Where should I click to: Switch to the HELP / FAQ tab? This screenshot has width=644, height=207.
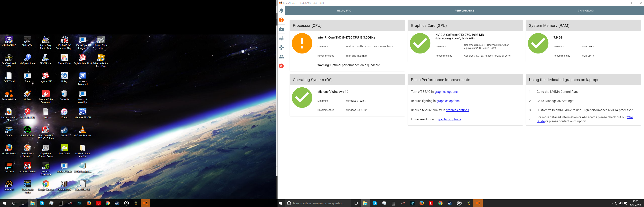tap(344, 11)
